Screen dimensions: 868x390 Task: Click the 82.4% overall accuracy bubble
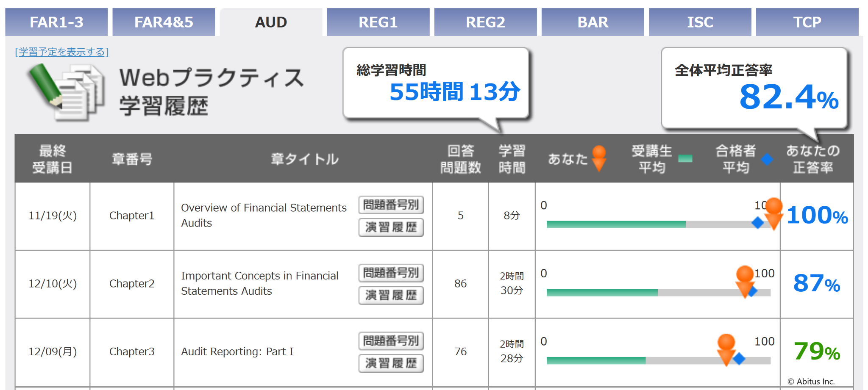(754, 88)
